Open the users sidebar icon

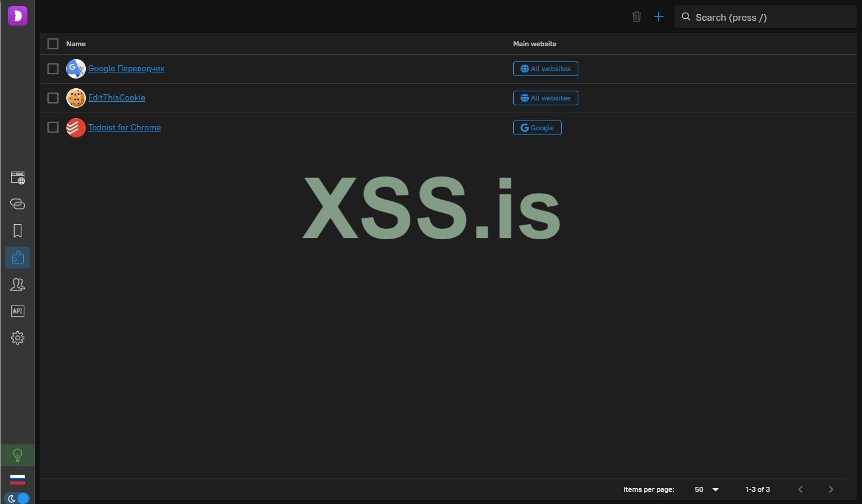(x=18, y=284)
